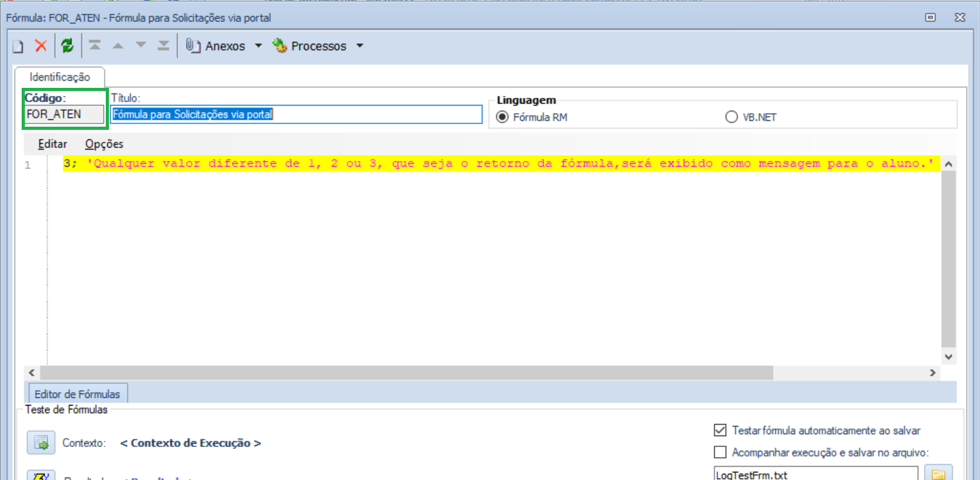Viewport: 980px width, 480px height.
Task: Close the formula window
Action: 959,18
